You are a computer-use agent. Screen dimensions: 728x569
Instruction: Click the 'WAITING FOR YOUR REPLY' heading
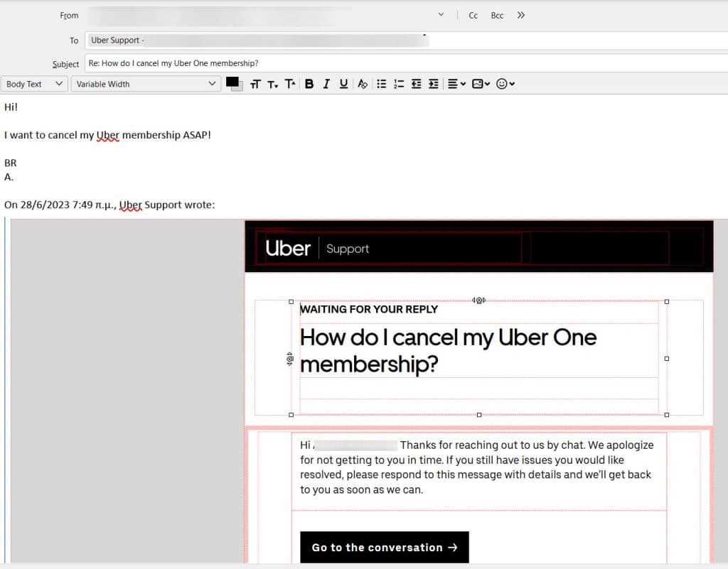tap(369, 309)
